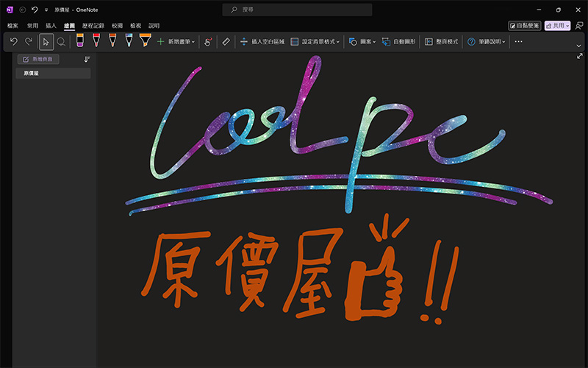Switch to the 插入 Insert tab
This screenshot has height=368, width=588.
[51, 26]
